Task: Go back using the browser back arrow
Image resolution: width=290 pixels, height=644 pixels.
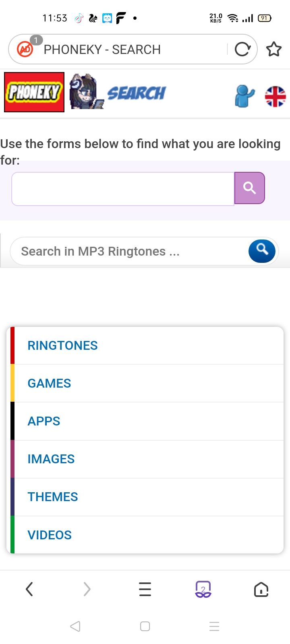Action: pyautogui.click(x=29, y=590)
